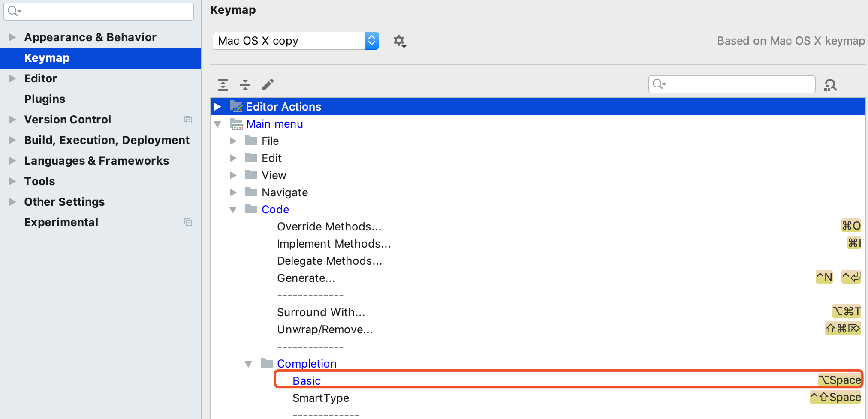Click the Based on Mac OS X keymap text
This screenshot has height=419, width=868.
click(791, 41)
